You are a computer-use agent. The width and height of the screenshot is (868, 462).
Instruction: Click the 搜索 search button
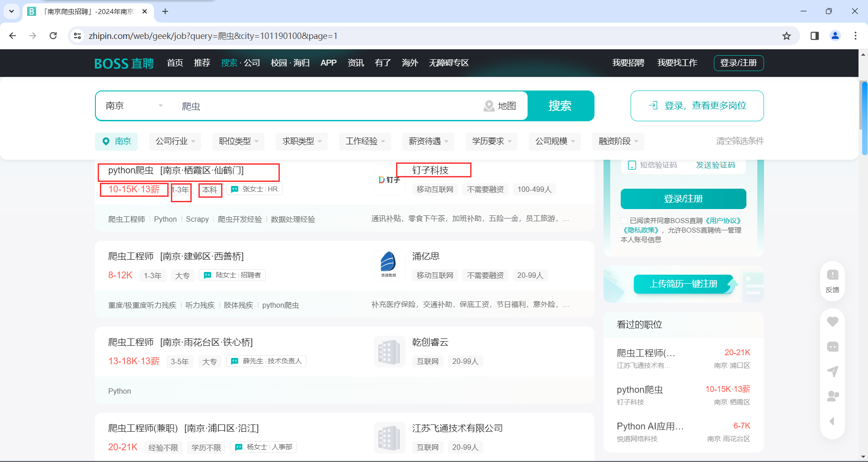click(561, 106)
